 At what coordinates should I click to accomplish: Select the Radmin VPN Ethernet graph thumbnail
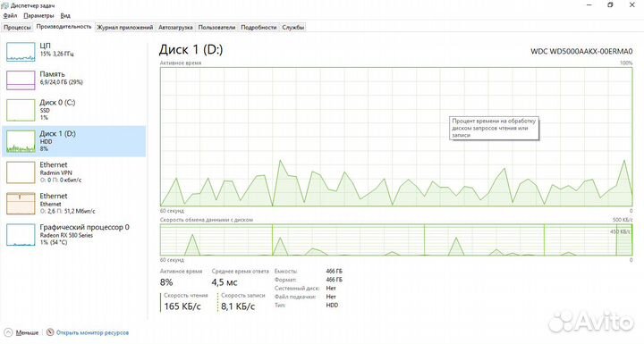point(21,172)
